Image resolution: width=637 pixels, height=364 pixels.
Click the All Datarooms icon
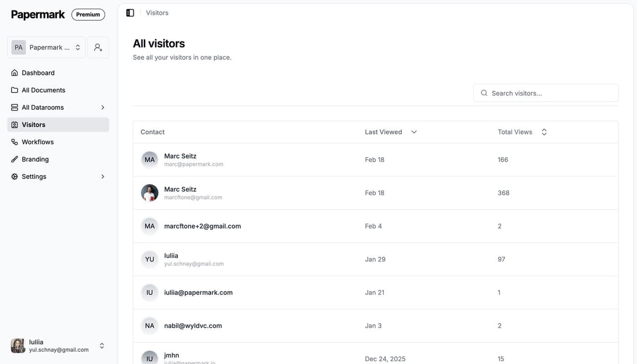(x=14, y=107)
